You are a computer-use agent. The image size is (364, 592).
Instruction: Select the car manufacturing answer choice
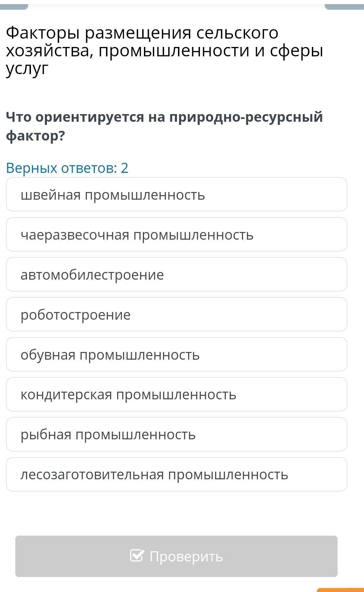pos(176,274)
